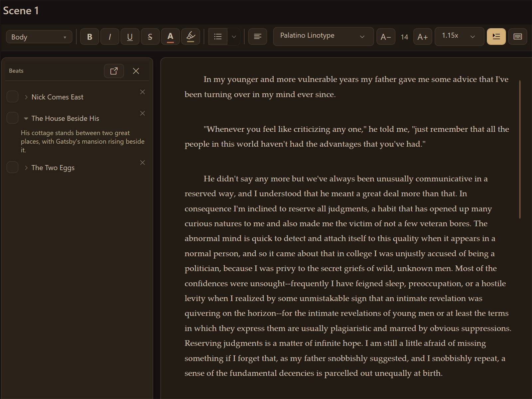The height and width of the screenshot is (399, 532).
Task: Select the Nick Comes East beat title
Action: pyautogui.click(x=57, y=97)
